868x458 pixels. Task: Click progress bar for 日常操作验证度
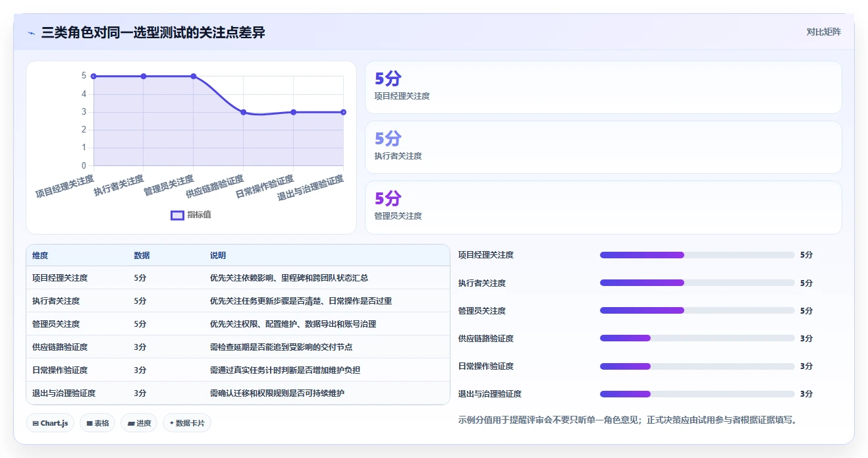(x=697, y=366)
